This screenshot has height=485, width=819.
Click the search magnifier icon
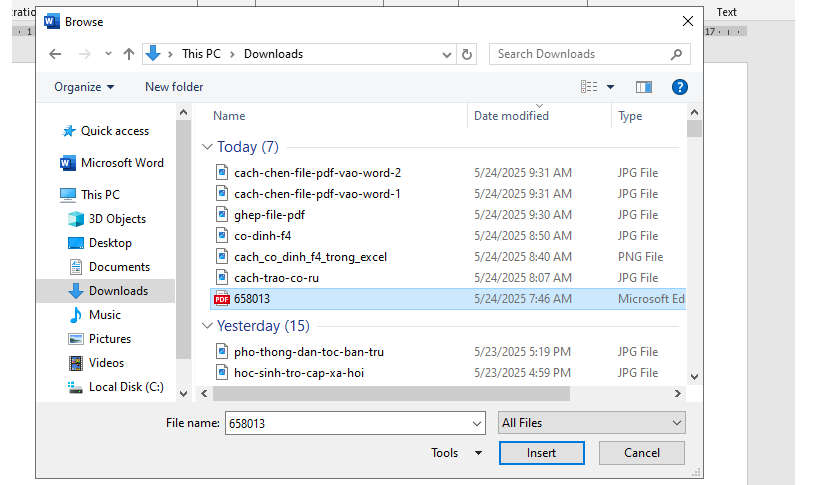tap(676, 54)
